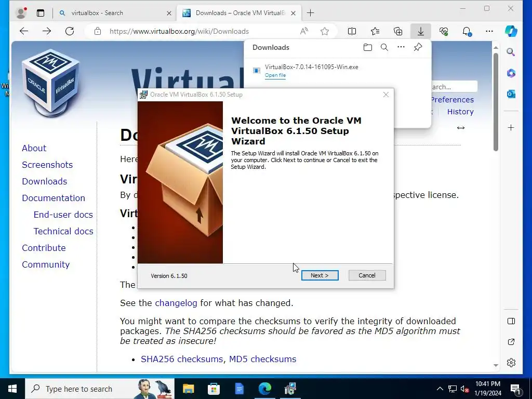Open Browser essentials heart icon

click(x=444, y=31)
